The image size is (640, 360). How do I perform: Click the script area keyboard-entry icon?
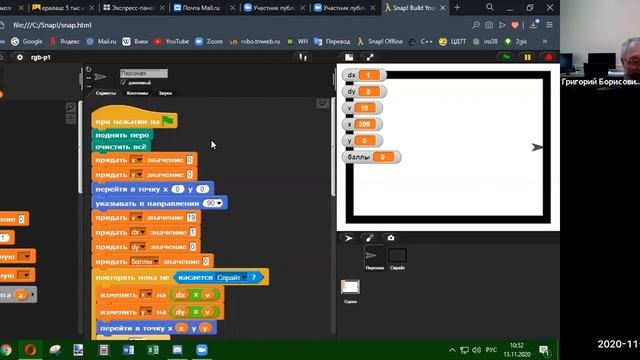322,103
